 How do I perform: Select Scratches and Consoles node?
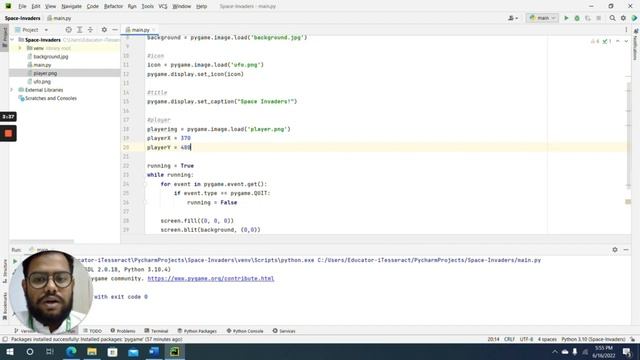(51, 98)
